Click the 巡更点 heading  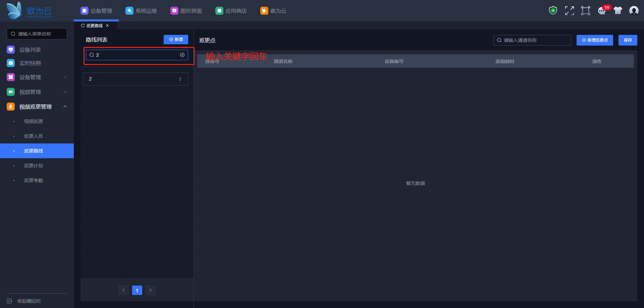coord(207,40)
